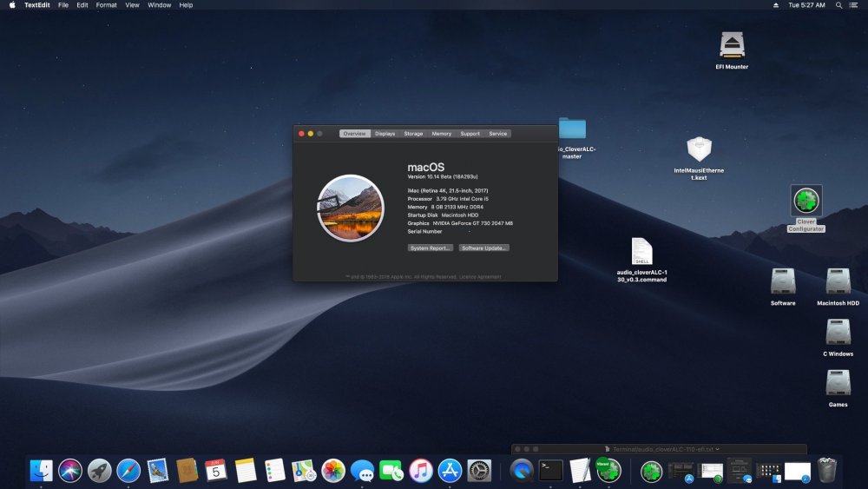Open the Edit menu

pyautogui.click(x=82, y=5)
